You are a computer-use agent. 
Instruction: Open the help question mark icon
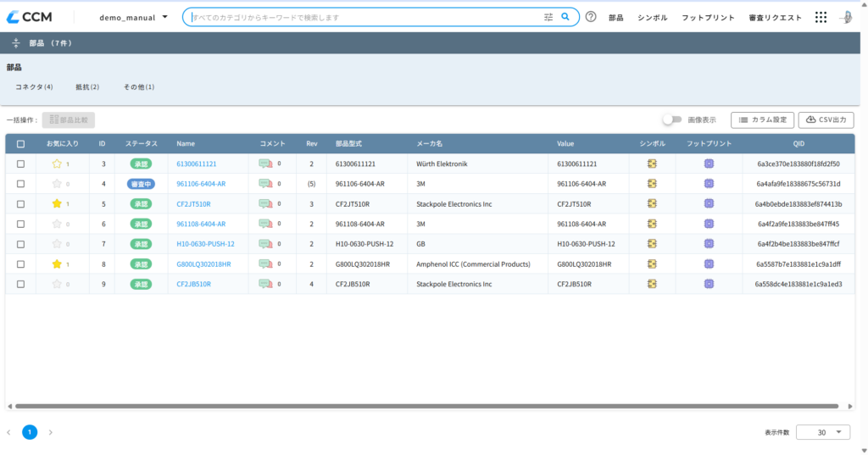591,17
